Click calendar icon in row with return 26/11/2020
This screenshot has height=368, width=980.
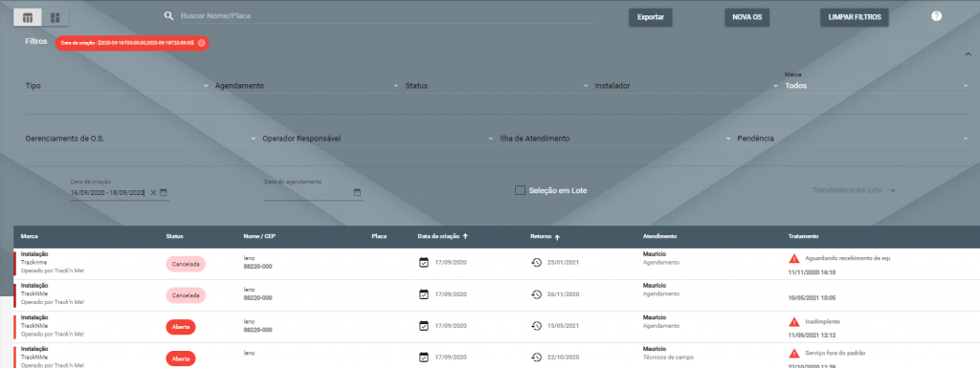tap(424, 293)
